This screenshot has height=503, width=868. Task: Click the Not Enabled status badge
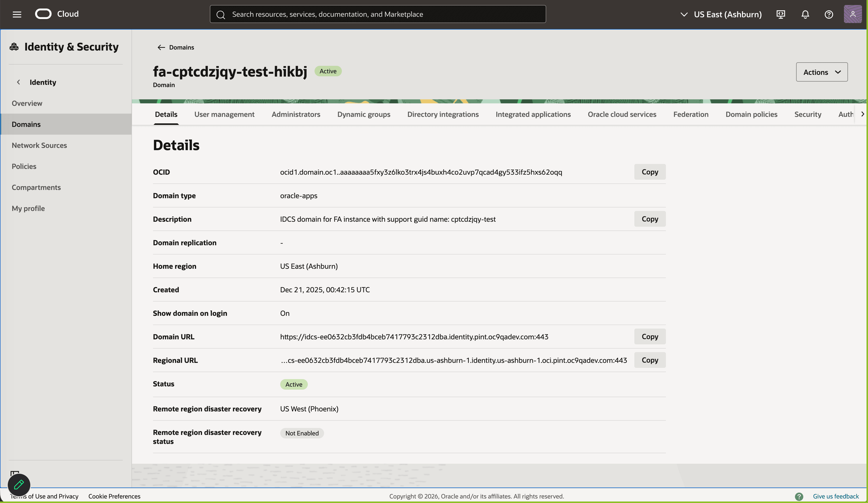click(302, 433)
